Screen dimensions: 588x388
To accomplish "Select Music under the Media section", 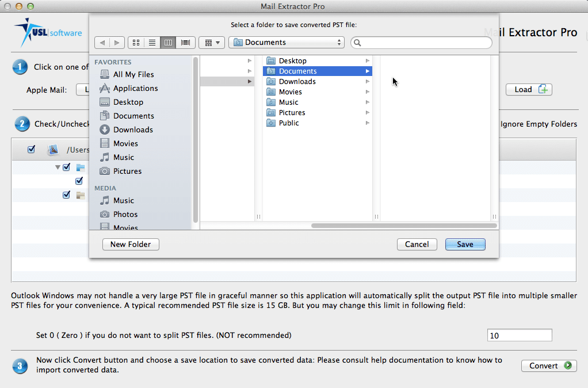I will point(123,200).
